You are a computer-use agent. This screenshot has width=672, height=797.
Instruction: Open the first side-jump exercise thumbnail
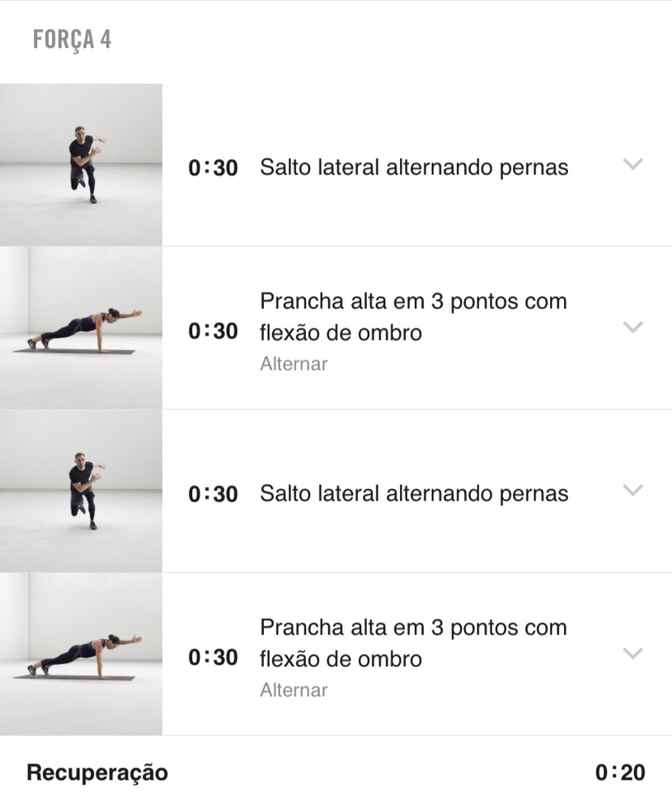tap(81, 164)
